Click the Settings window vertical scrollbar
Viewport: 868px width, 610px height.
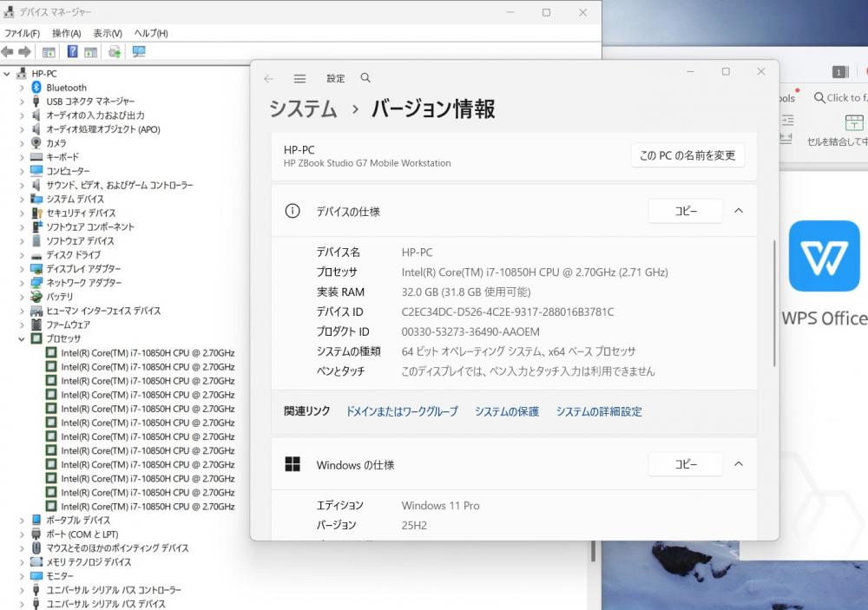774,304
